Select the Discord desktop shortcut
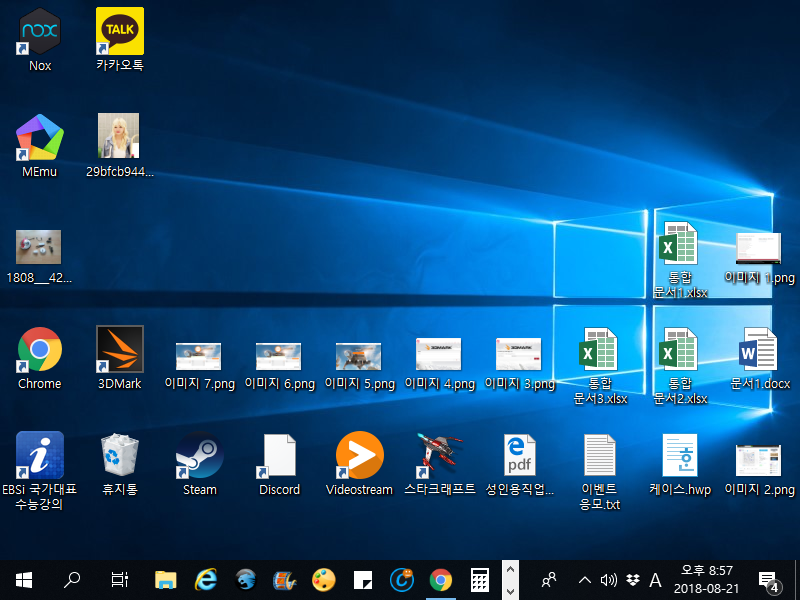The image size is (800, 600). pyautogui.click(x=280, y=464)
